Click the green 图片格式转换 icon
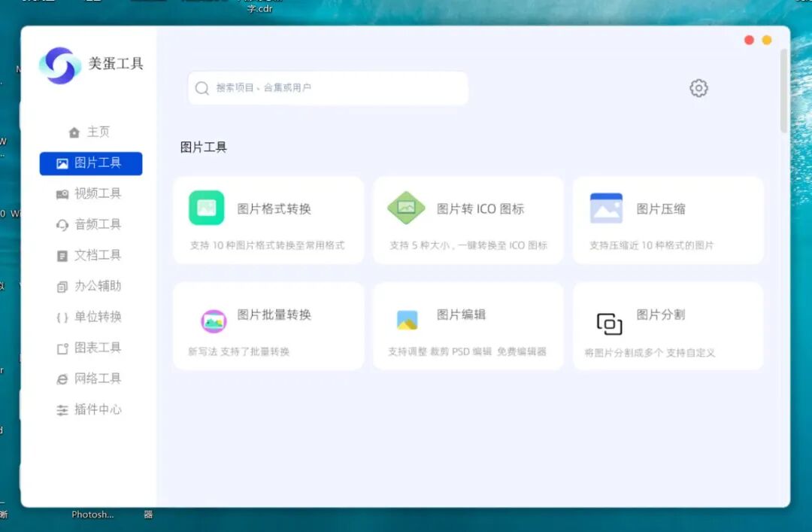 pyautogui.click(x=207, y=208)
